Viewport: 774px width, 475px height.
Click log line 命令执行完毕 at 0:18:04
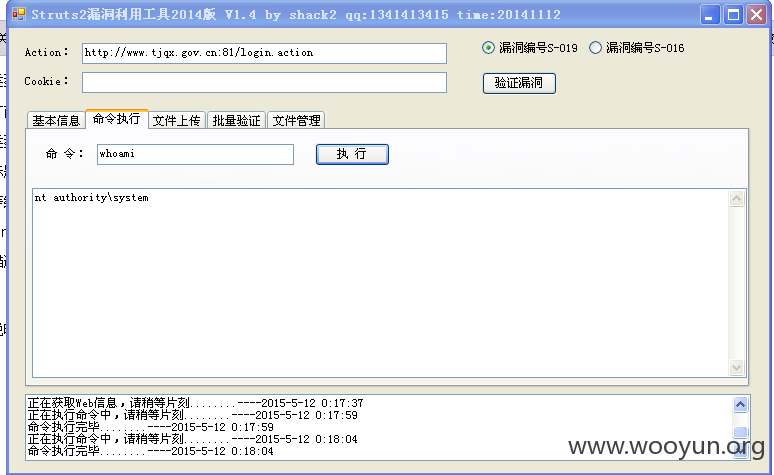point(151,451)
